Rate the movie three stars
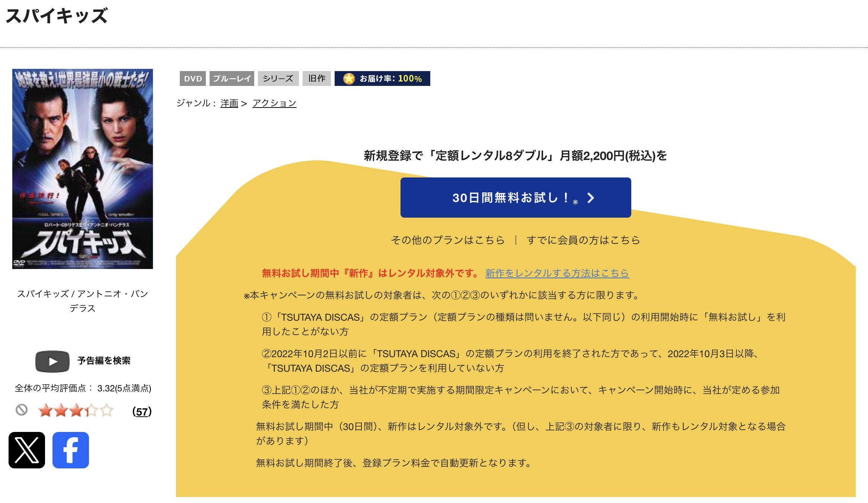This screenshot has width=868, height=503. click(76, 411)
